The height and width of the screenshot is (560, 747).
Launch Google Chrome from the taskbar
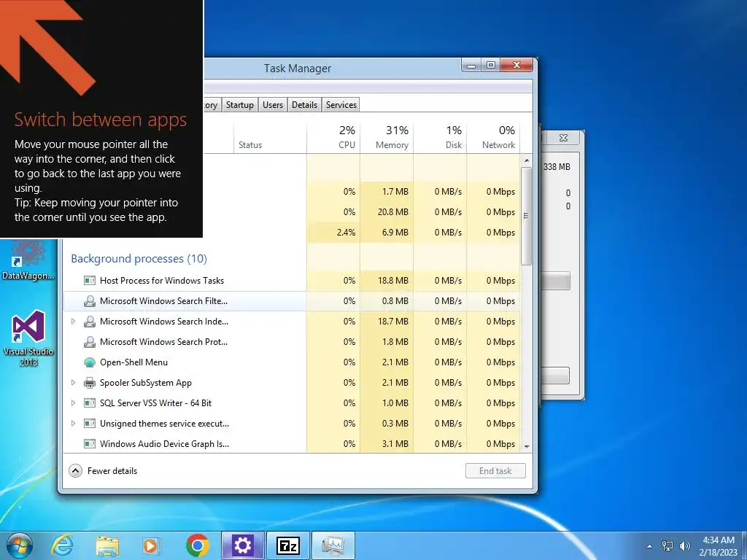[x=197, y=545]
